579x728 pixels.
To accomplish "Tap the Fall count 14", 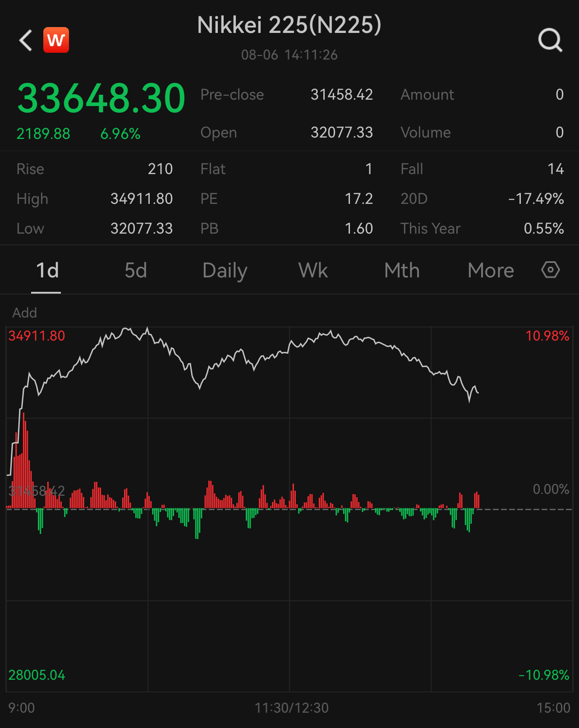I will tap(556, 169).
